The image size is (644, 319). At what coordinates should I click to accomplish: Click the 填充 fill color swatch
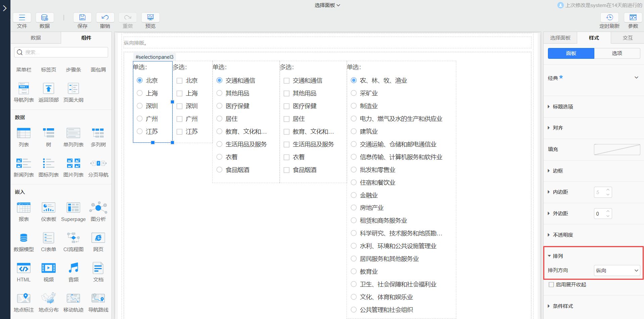[x=616, y=149]
